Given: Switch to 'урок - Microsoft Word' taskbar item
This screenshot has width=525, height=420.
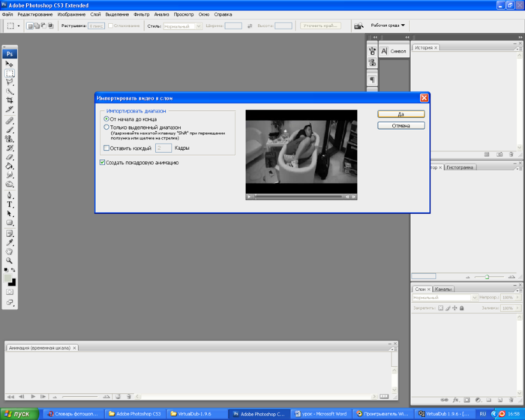Looking at the screenshot, I should [321, 414].
